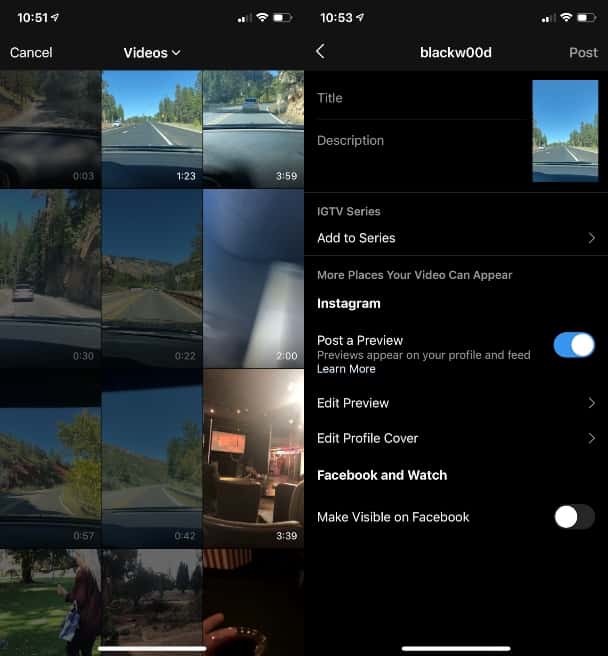Screen dimensions: 608x656
Task: Tap the back arrow on the post screen
Action: pos(320,52)
